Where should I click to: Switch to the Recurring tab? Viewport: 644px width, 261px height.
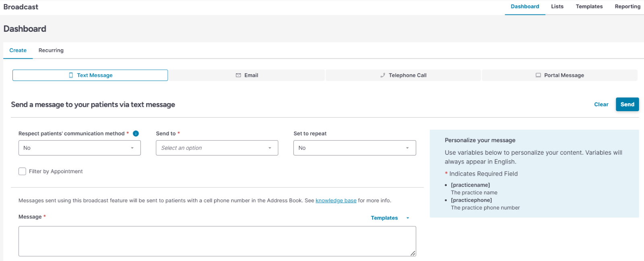click(51, 50)
